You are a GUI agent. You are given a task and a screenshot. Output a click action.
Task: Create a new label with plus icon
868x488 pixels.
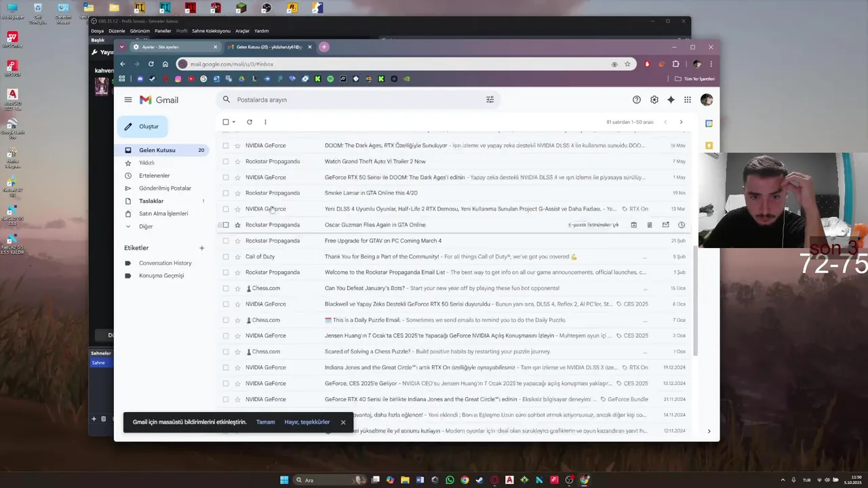201,248
